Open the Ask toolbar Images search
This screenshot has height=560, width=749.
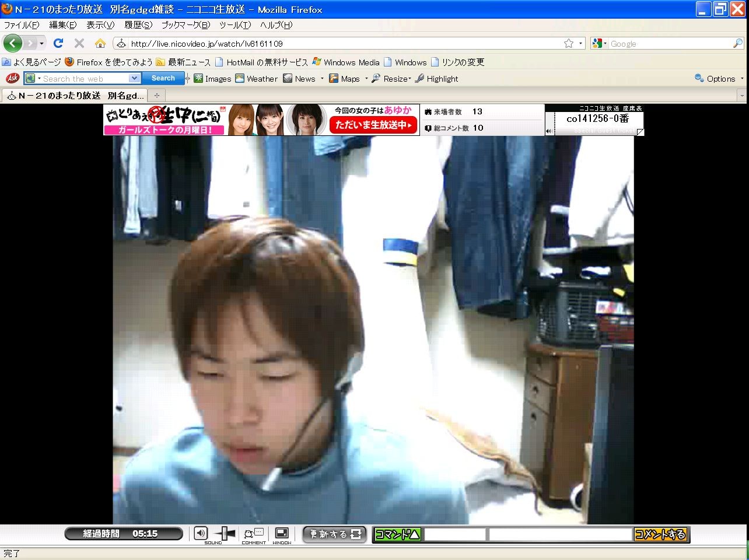[x=213, y=79]
